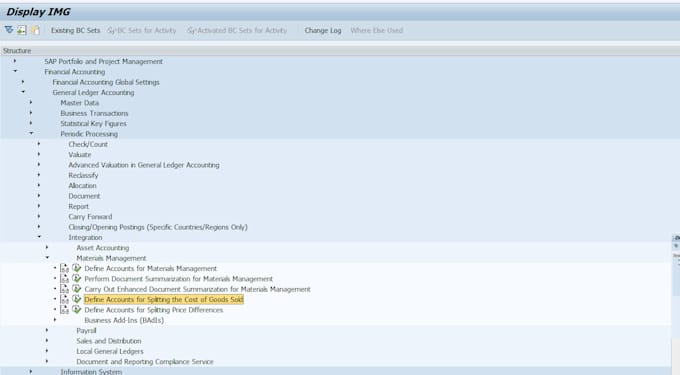Select the Materials Management label
680x375 pixels.
pyautogui.click(x=111, y=258)
